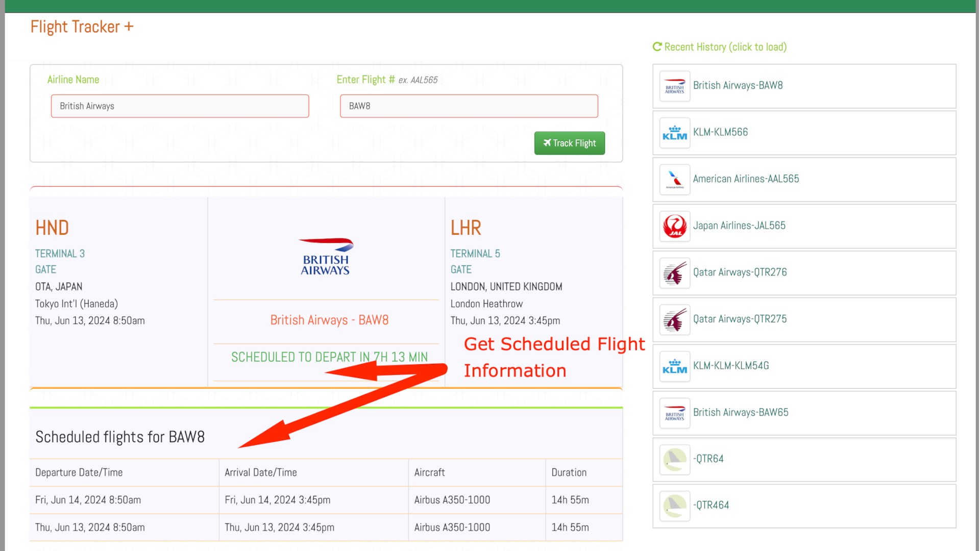This screenshot has height=551, width=980.
Task: Click the Flight Tracker + heading
Action: coord(82,27)
